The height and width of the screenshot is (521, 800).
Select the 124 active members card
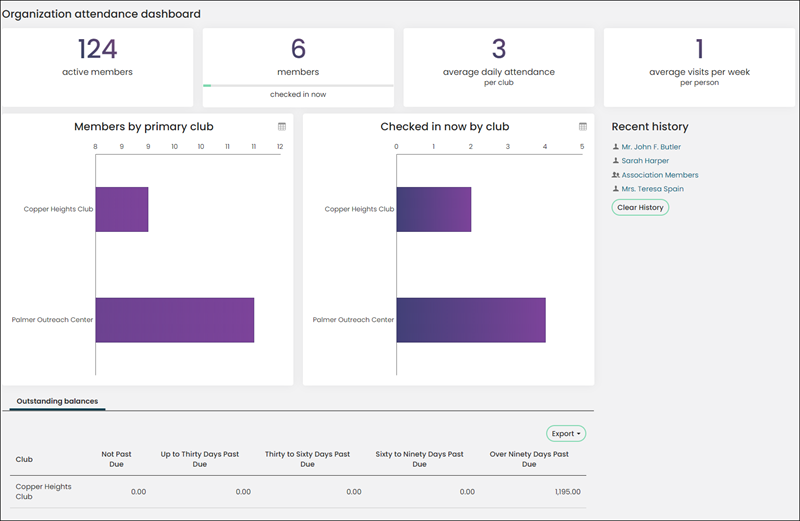pyautogui.click(x=97, y=67)
